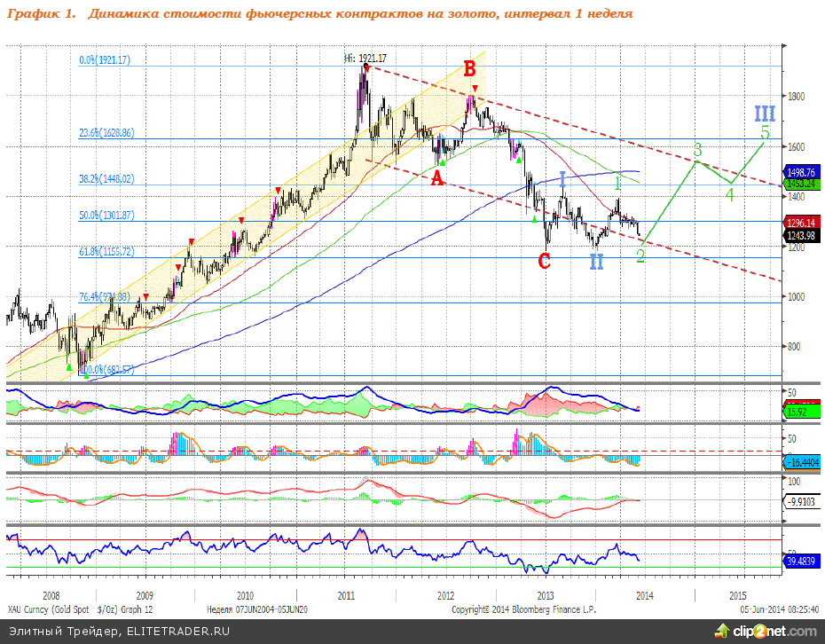Select the blue wave II label
Screen dimensions: 825x644
click(596, 262)
